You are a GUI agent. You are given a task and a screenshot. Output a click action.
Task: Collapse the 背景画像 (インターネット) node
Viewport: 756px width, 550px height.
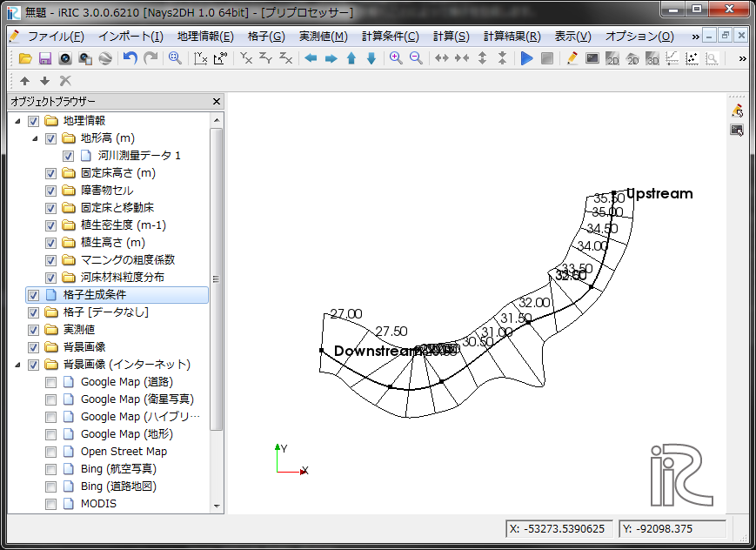tap(18, 365)
